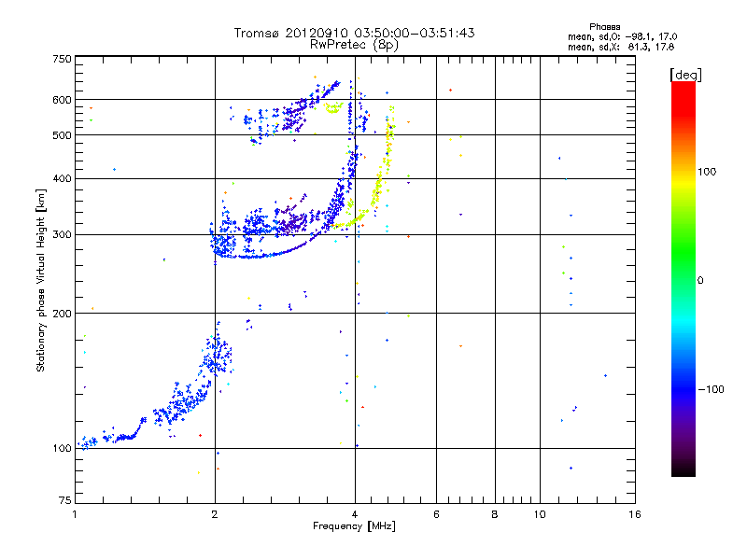Click the x-axis tick label '6'
The image size is (747, 560).
[436, 514]
